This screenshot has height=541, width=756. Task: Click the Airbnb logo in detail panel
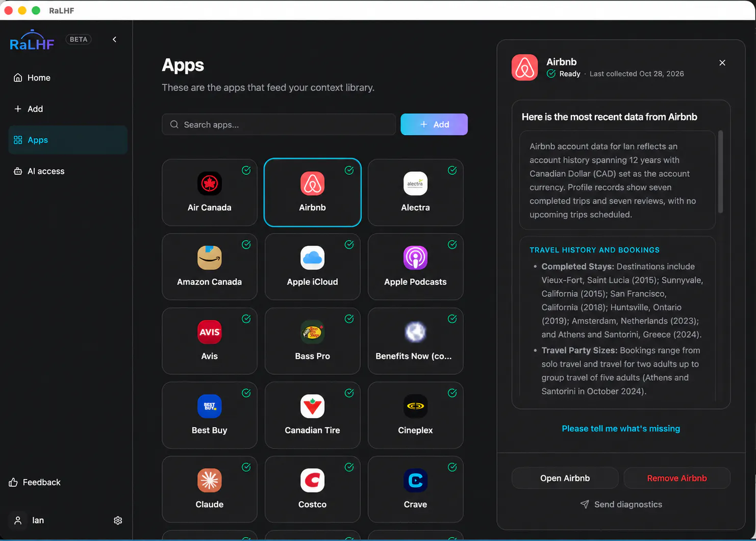point(524,67)
